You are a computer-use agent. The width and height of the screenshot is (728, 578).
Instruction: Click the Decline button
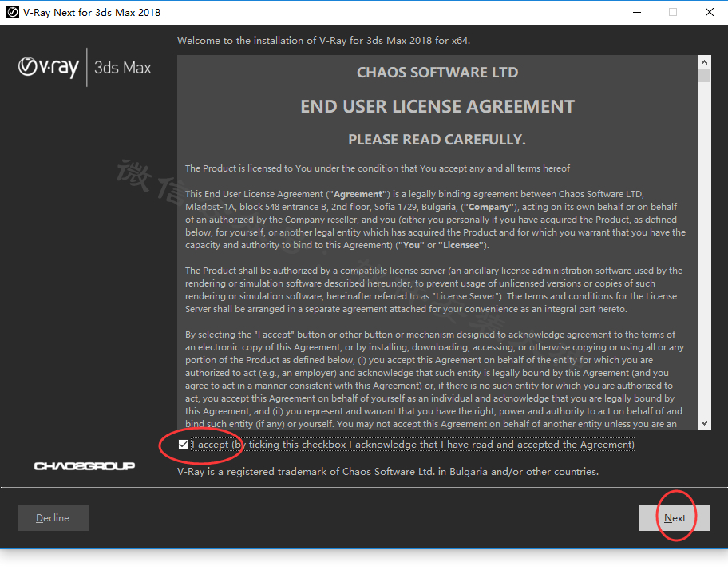pos(53,517)
